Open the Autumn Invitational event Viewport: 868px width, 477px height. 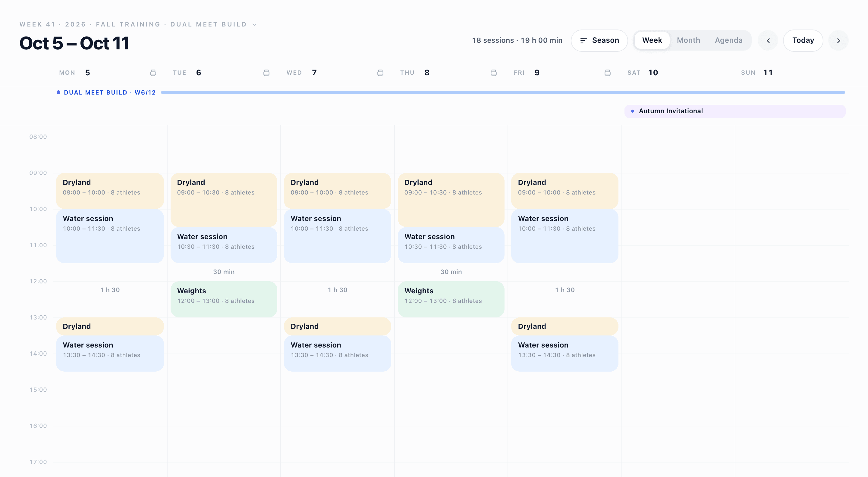click(x=734, y=111)
